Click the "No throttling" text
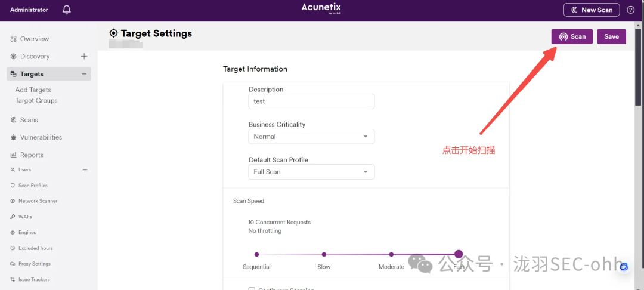 coord(265,231)
